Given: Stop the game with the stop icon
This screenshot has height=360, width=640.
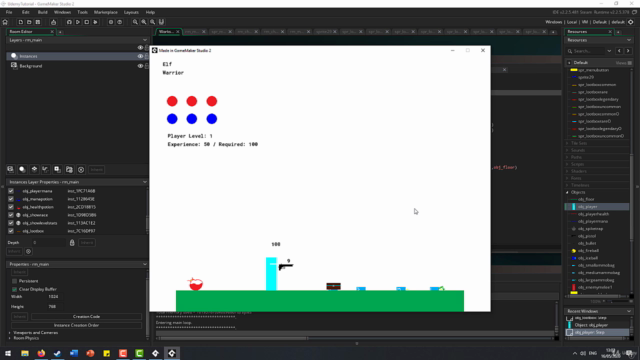Looking at the screenshot, I should [x=87, y=22].
